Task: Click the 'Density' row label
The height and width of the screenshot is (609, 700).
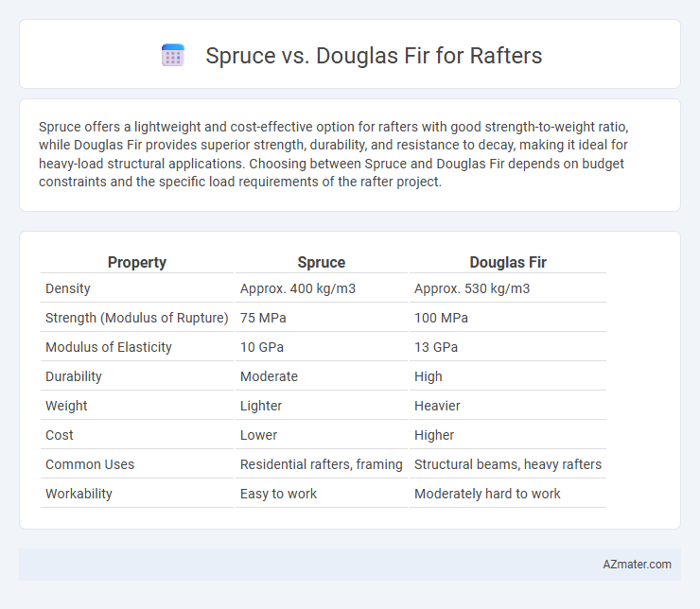Action: [68, 288]
